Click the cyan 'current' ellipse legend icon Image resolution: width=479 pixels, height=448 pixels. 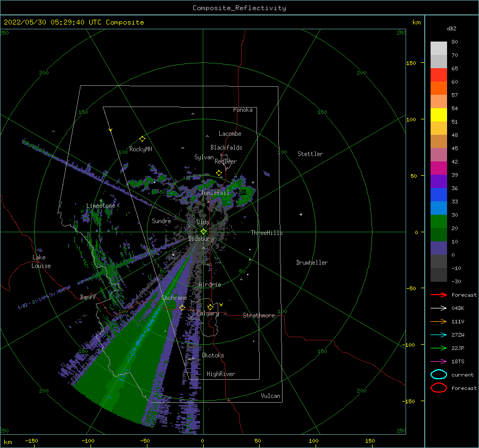(x=439, y=374)
